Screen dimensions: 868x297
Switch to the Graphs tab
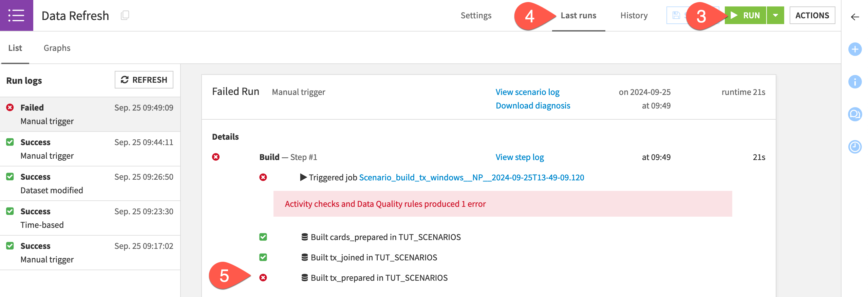pyautogui.click(x=57, y=48)
